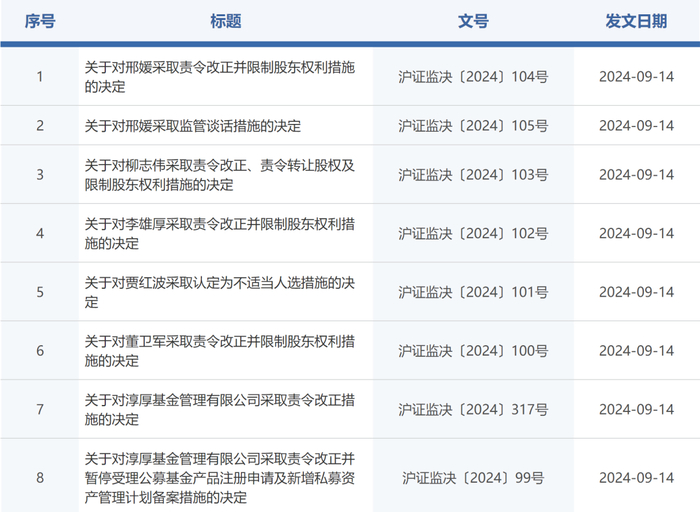
Task: Open 淳厚基金 暂停受理公募基金 decision in row 8
Action: point(220,478)
